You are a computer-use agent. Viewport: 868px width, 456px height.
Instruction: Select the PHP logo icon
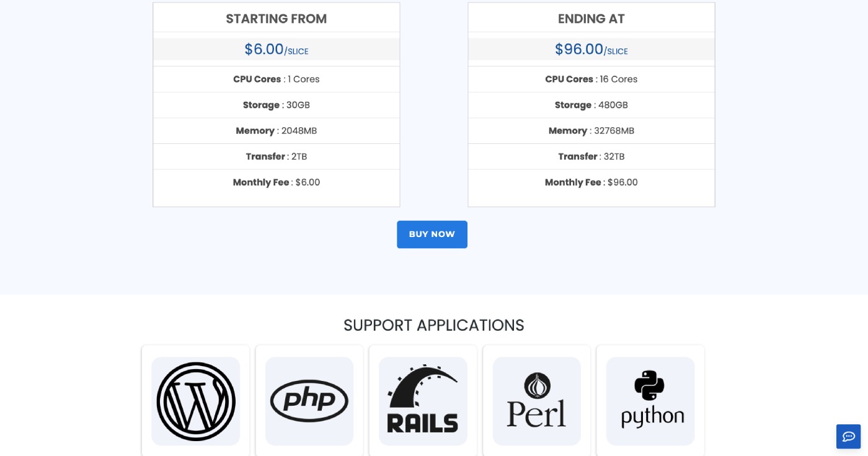point(309,401)
